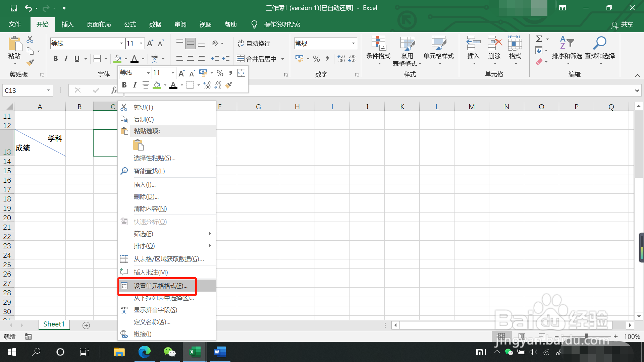
Task: Click the 共享 share button
Action: [622, 24]
